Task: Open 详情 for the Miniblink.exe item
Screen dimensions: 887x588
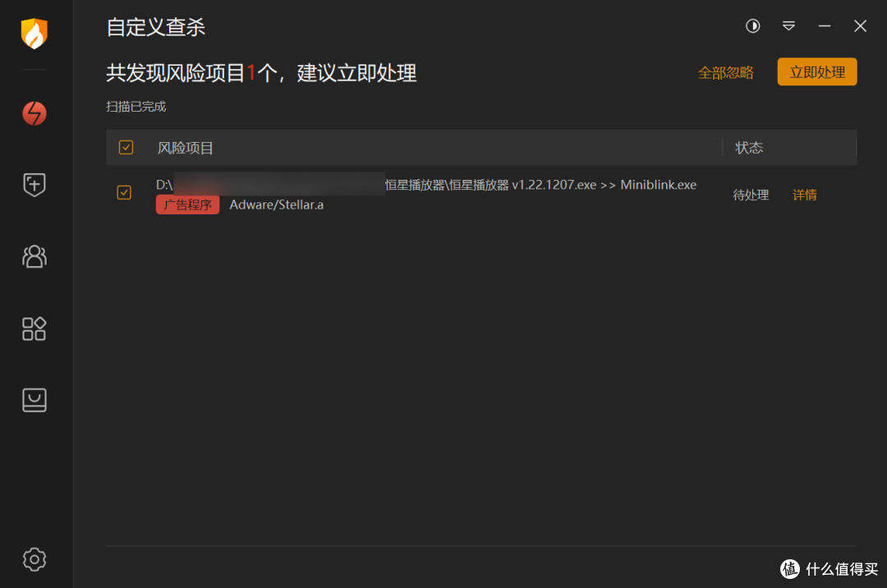Action: [804, 195]
